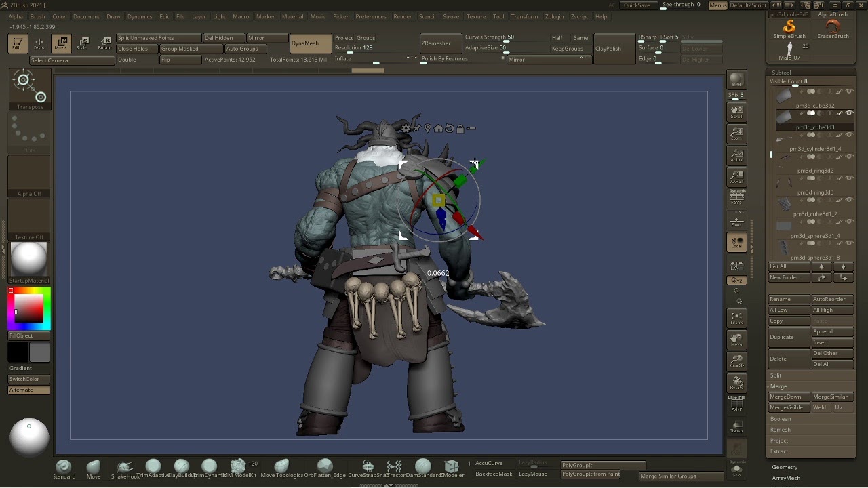The image size is (868, 488).
Task: Select the TrimDynamic brush
Action: pos(210,468)
